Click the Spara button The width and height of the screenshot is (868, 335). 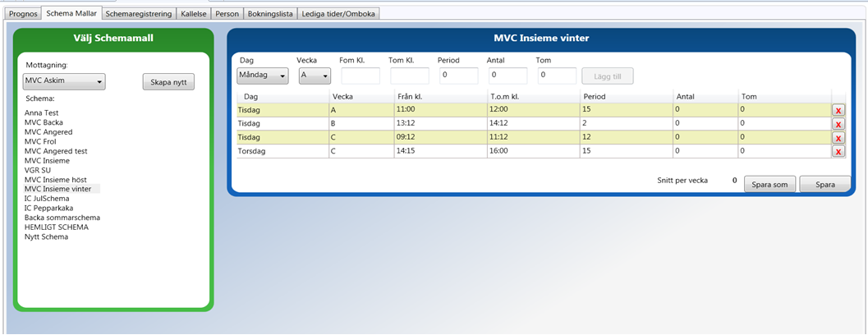824,185
